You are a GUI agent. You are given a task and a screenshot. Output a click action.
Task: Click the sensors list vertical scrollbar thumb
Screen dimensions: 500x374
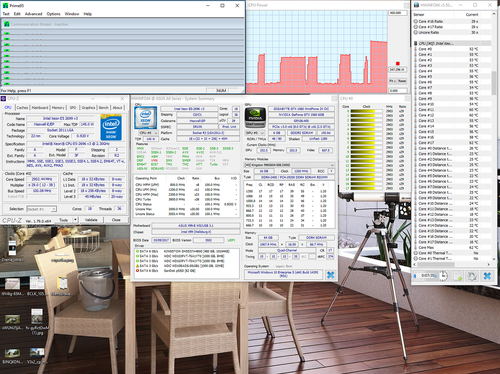click(494, 82)
